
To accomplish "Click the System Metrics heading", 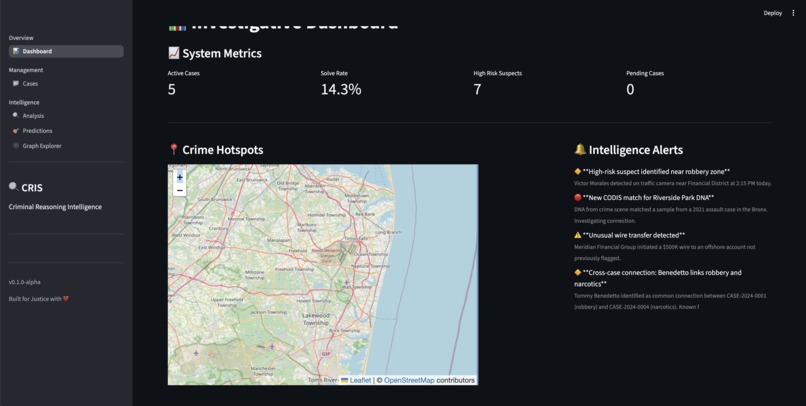I will pyautogui.click(x=222, y=53).
